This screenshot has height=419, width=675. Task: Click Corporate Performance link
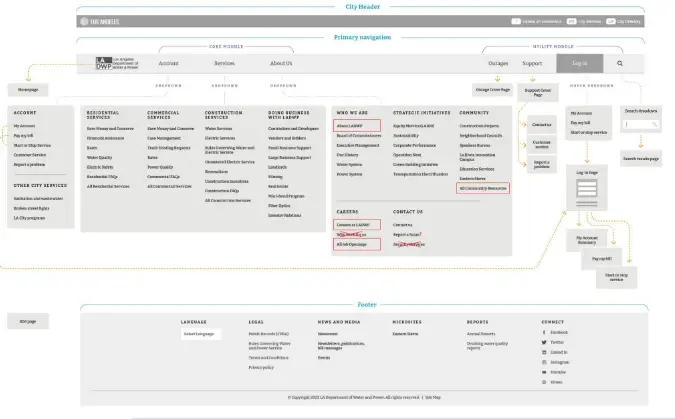414,146
